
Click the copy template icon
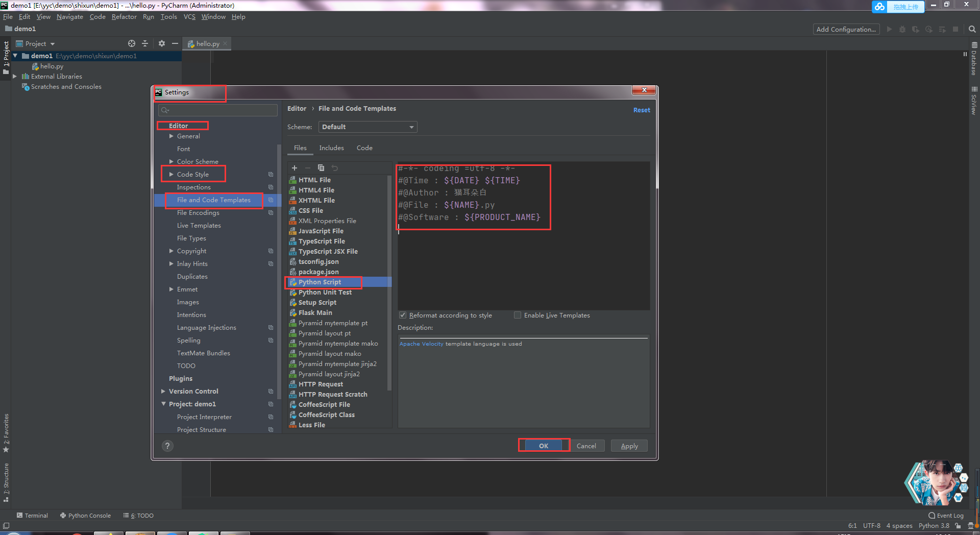321,168
